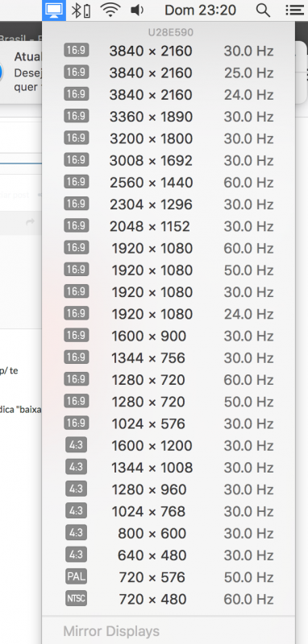Image resolution: width=308 pixels, height=644 pixels.
Task: Choose 1600 × 900 resolution
Action: (169, 336)
